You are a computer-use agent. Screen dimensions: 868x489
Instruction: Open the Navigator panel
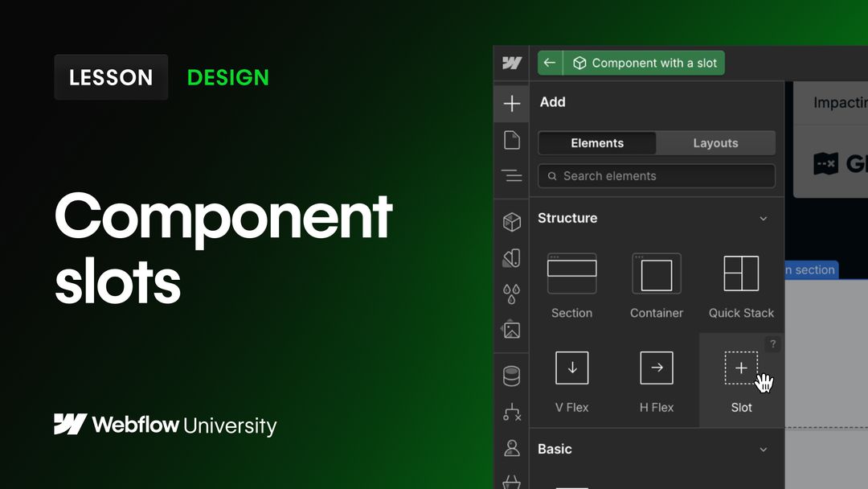coord(512,176)
